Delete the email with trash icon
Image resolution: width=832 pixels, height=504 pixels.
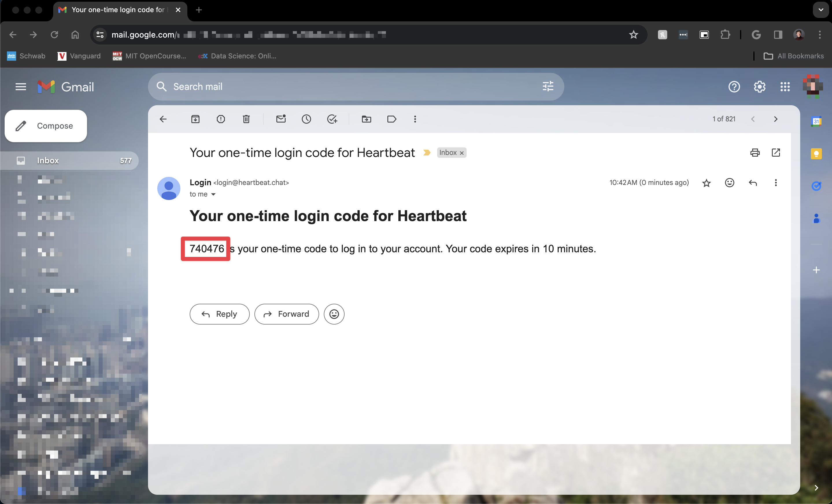246,119
